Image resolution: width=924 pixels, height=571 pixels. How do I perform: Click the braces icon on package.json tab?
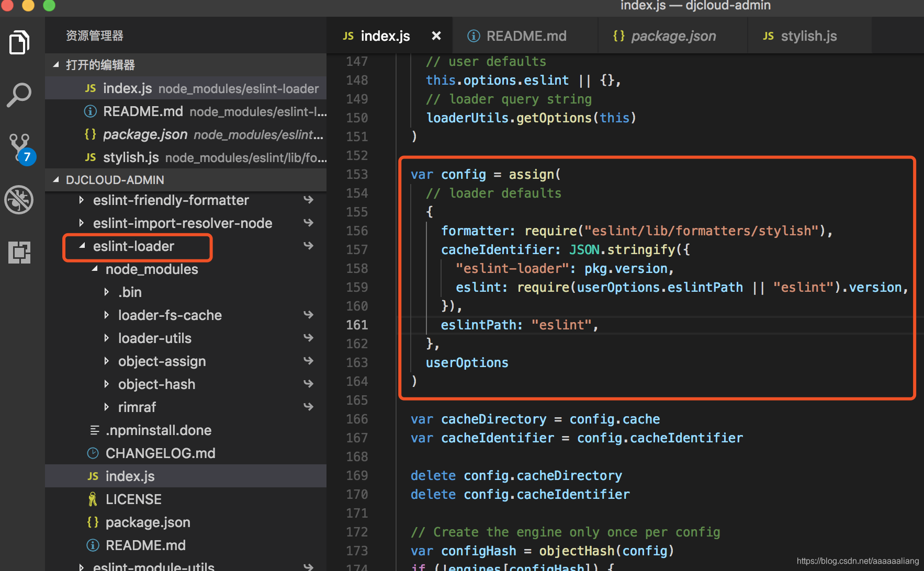click(619, 36)
